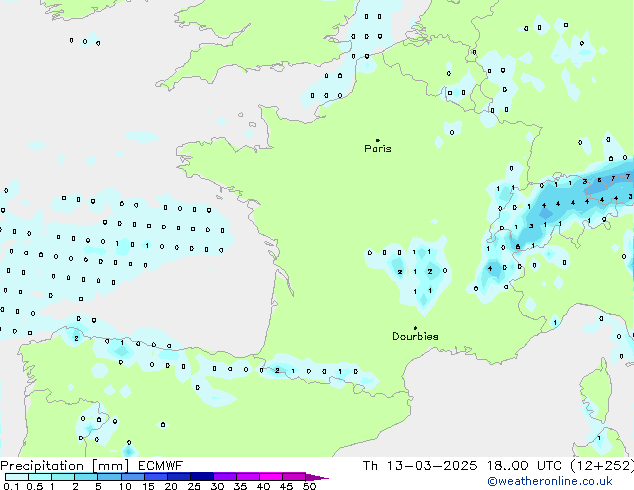Pick the 30–35 mm purple legend swatch
Image resolution: width=634 pixels, height=490 pixels.
click(225, 477)
